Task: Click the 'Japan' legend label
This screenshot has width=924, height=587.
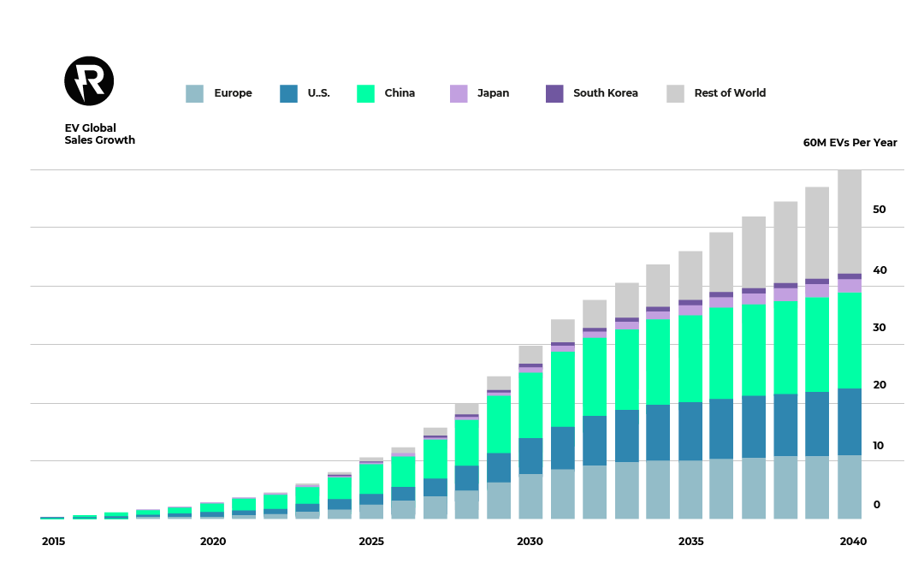Action: [494, 93]
